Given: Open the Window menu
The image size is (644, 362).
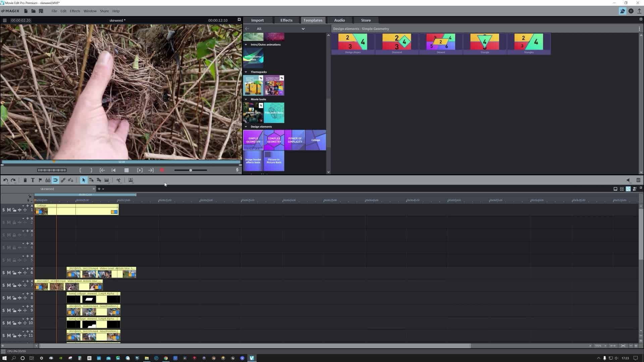Looking at the screenshot, I should click(90, 11).
